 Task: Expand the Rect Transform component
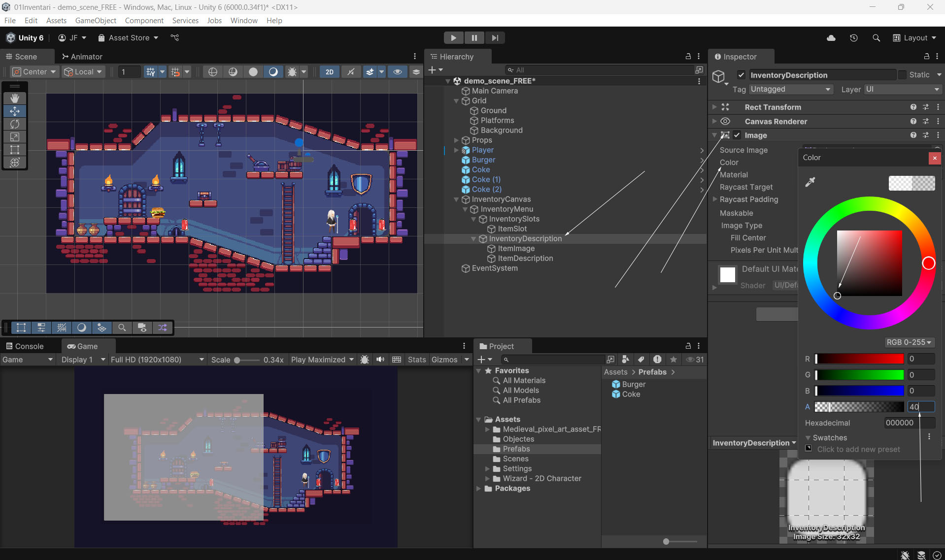click(x=714, y=107)
